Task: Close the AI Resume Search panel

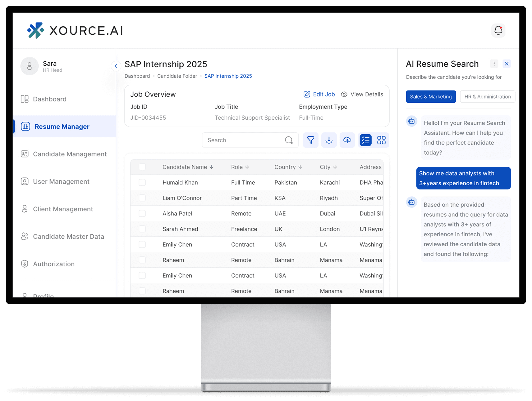Action: (507, 64)
